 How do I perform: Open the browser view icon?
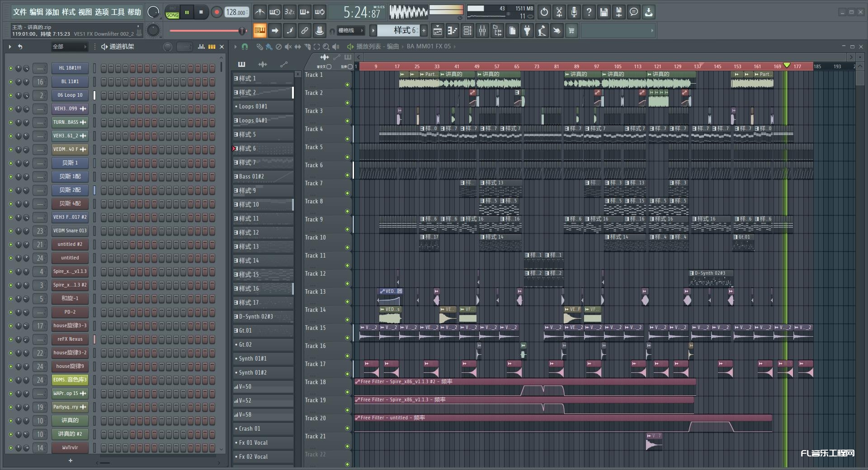point(497,31)
